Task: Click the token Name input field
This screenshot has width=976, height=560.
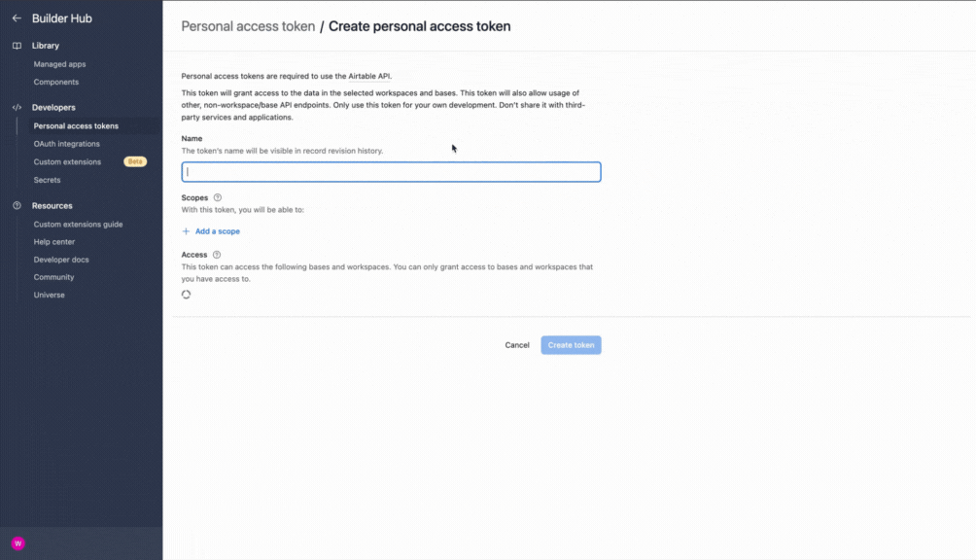Action: [x=389, y=171]
